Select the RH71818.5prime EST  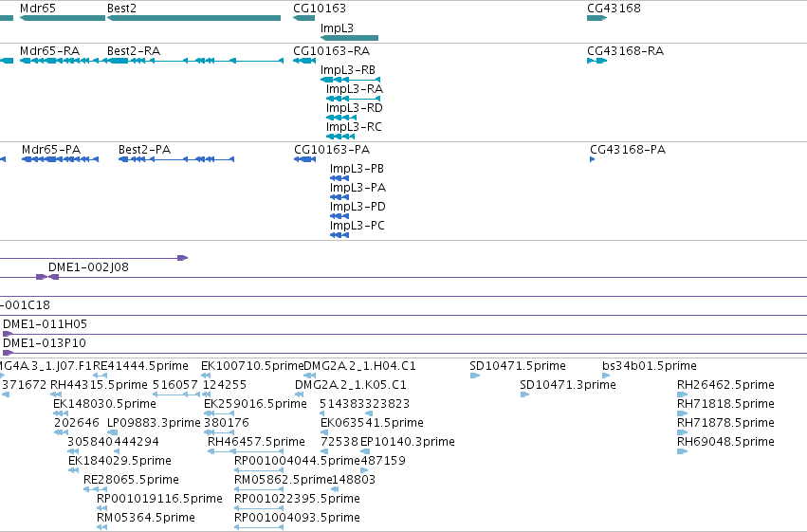(682, 413)
